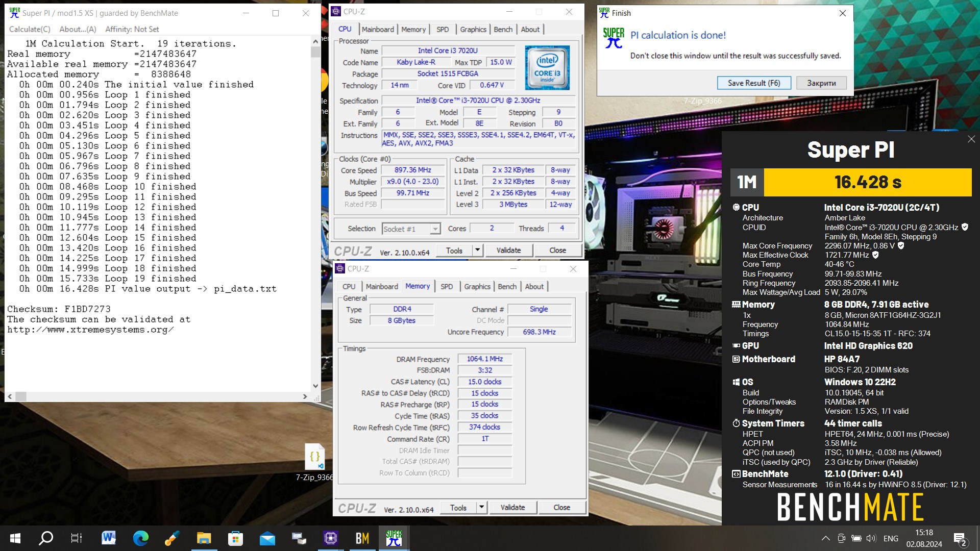Close the Finish dialog window
The image size is (980, 551).
843,13
